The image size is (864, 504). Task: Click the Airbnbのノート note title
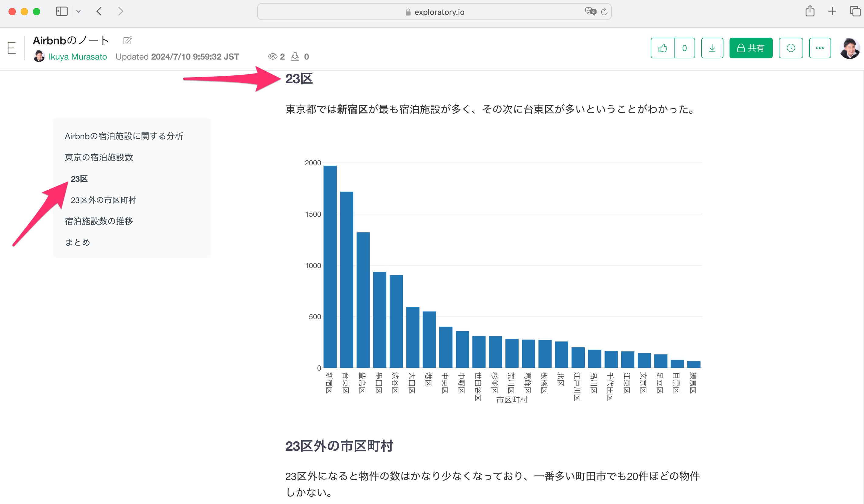point(71,40)
